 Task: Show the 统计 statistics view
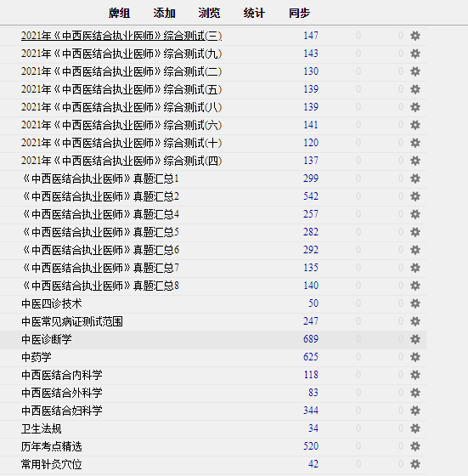pos(254,13)
